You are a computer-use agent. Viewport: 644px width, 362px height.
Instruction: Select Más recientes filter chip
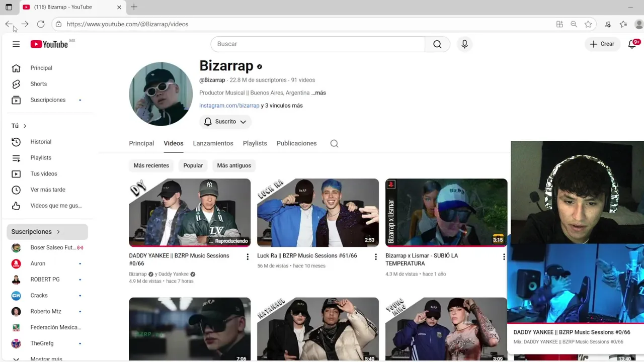[x=151, y=165]
